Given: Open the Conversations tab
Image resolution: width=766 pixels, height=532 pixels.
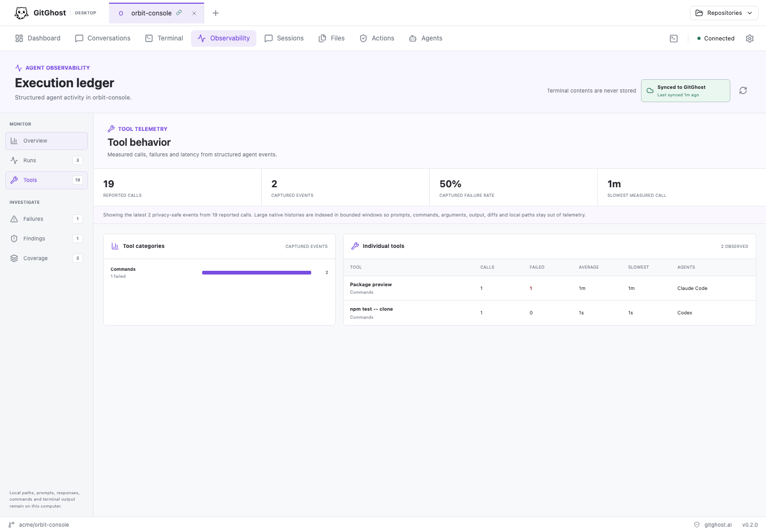Looking at the screenshot, I should (x=103, y=38).
